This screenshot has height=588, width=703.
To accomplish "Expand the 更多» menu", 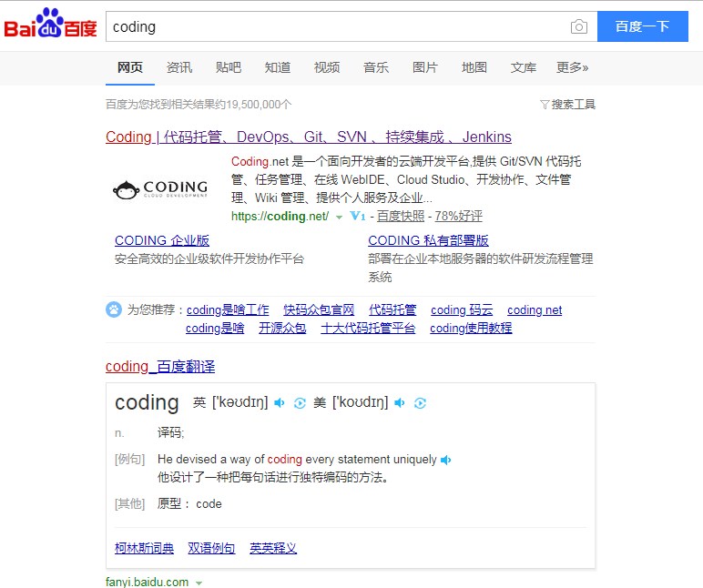I will point(572,67).
